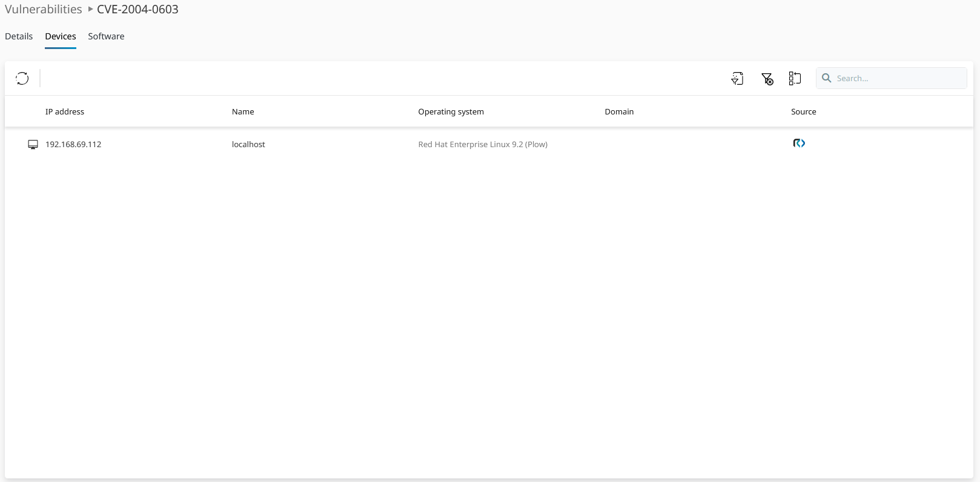This screenshot has width=980, height=482.
Task: Click the computer icon beside 192.168.69.112
Action: (33, 145)
